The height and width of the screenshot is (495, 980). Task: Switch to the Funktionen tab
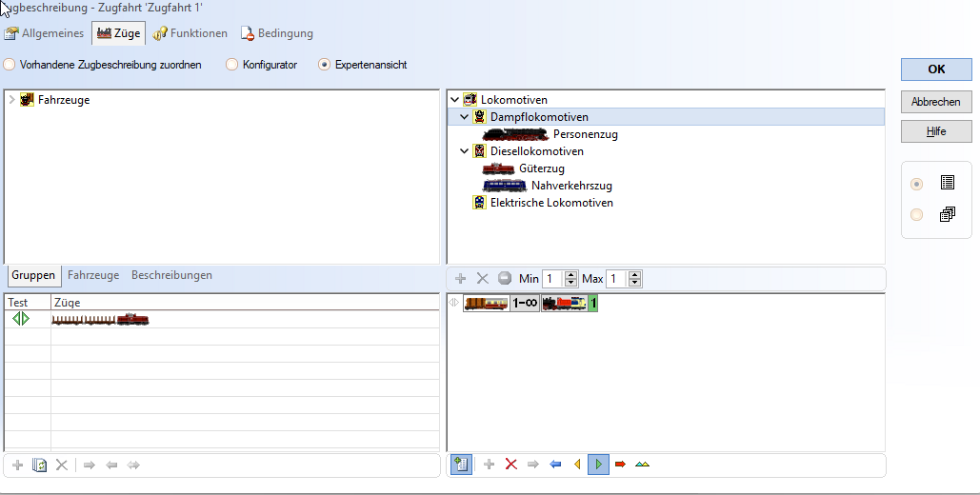pos(190,33)
